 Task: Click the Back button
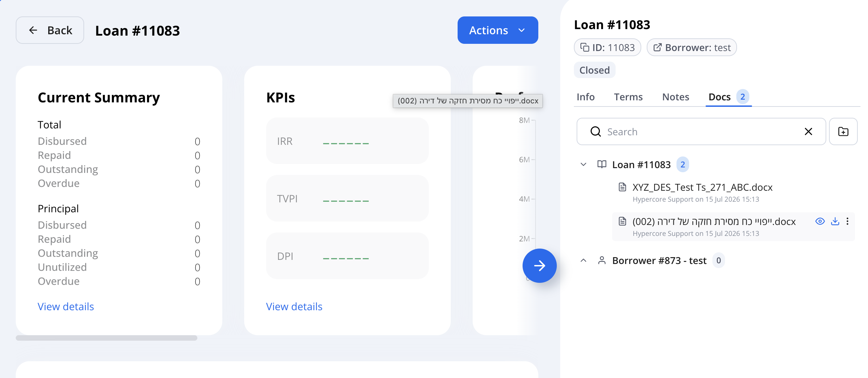(50, 30)
